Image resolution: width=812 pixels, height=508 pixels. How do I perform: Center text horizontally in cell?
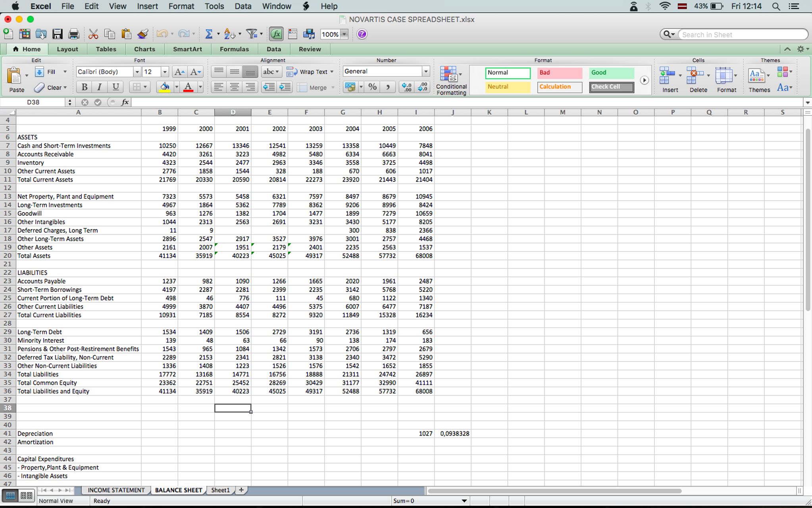coord(235,87)
